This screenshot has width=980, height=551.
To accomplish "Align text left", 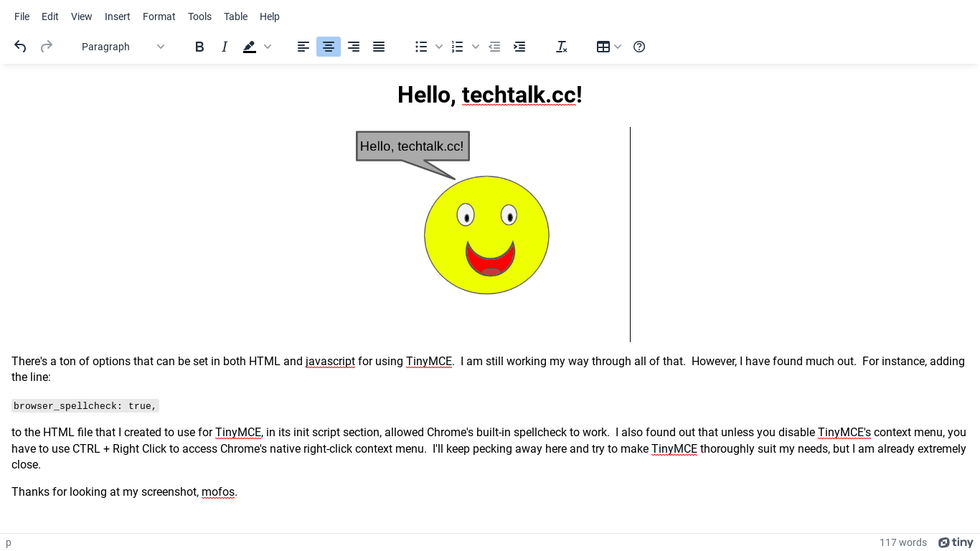I will (303, 47).
